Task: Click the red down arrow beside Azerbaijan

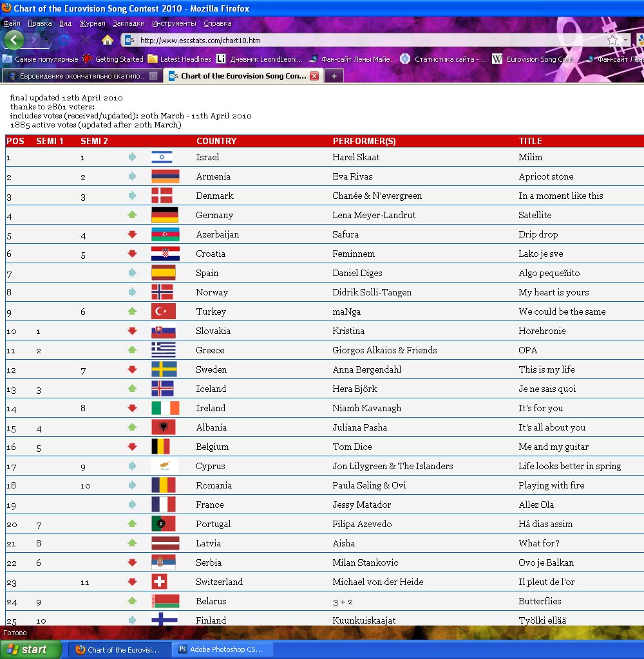Action: (x=133, y=234)
